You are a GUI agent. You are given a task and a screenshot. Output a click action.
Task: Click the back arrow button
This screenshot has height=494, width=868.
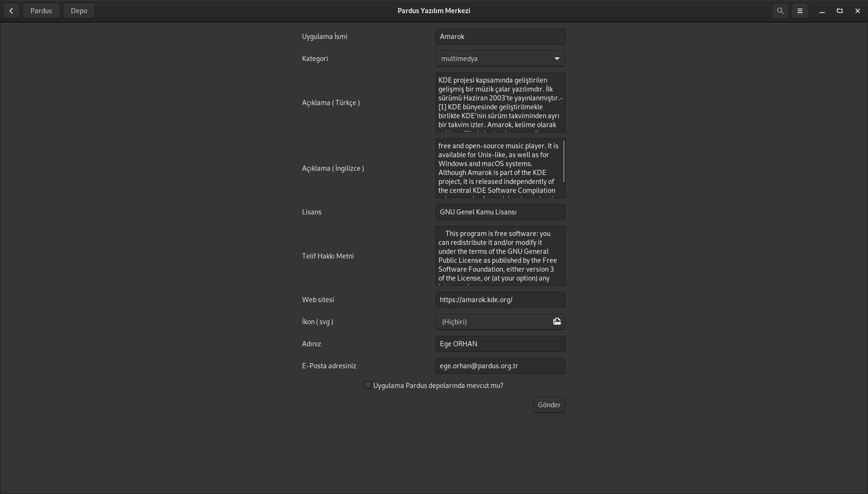11,11
